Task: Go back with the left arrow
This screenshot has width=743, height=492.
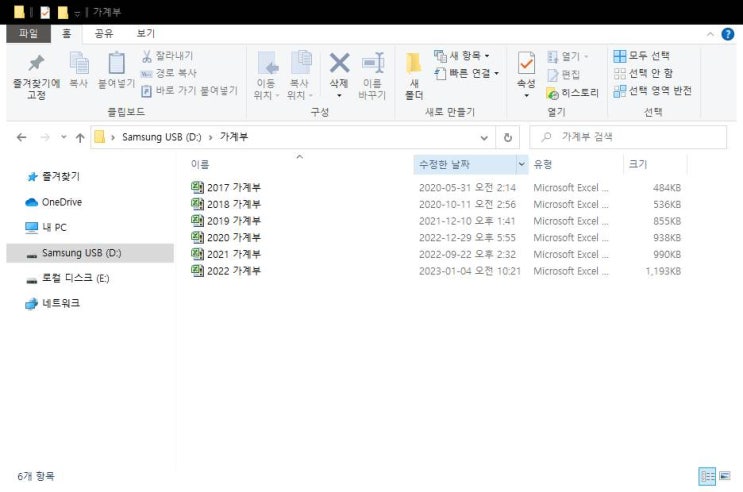Action: coord(21,137)
